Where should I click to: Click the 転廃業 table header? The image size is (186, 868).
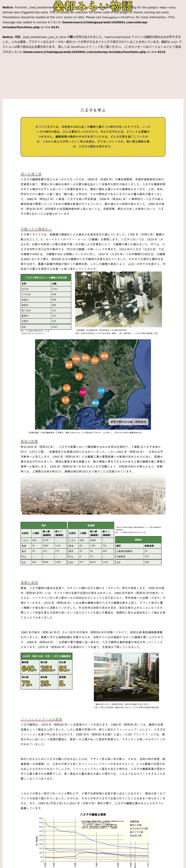pos(91,525)
